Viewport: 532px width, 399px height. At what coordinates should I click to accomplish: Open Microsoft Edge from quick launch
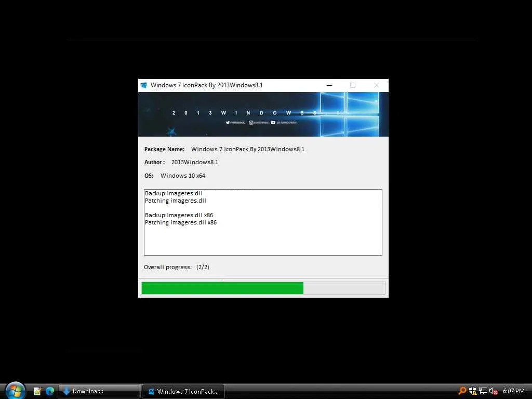click(50, 391)
